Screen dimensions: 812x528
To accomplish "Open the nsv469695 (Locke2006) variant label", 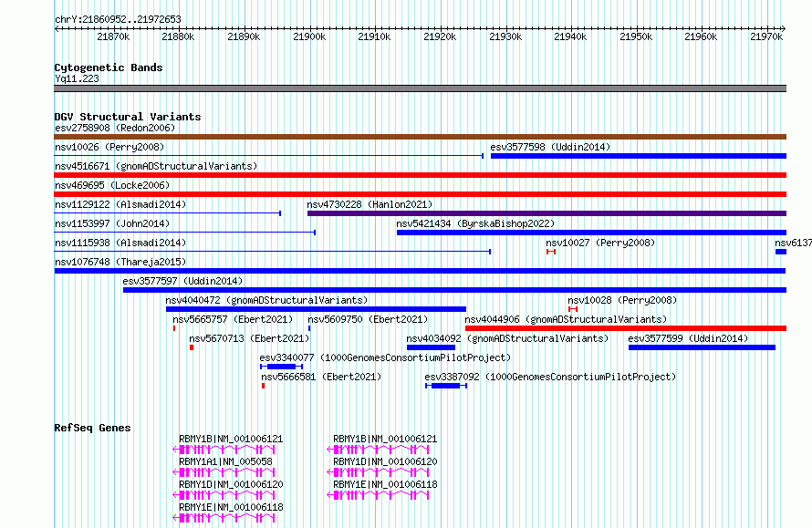I will point(112,185).
